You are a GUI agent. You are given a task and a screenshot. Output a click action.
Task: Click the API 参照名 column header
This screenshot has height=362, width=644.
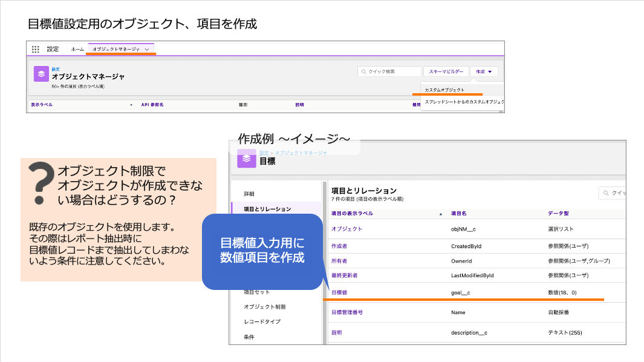(x=152, y=105)
